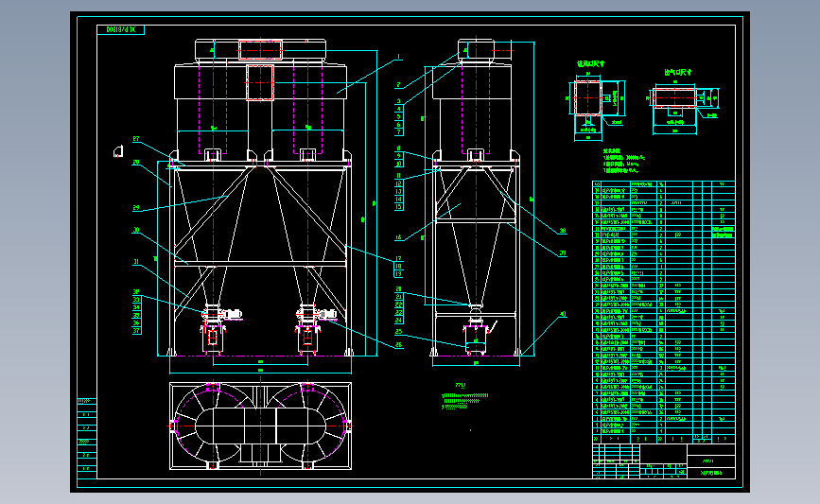Click part callout number 29
Image resolution: width=820 pixels, height=504 pixels.
point(136,208)
